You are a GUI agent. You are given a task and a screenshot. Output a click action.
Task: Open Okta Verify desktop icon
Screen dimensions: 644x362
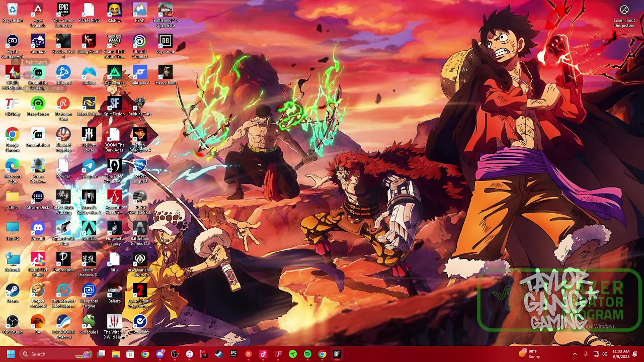tap(140, 325)
